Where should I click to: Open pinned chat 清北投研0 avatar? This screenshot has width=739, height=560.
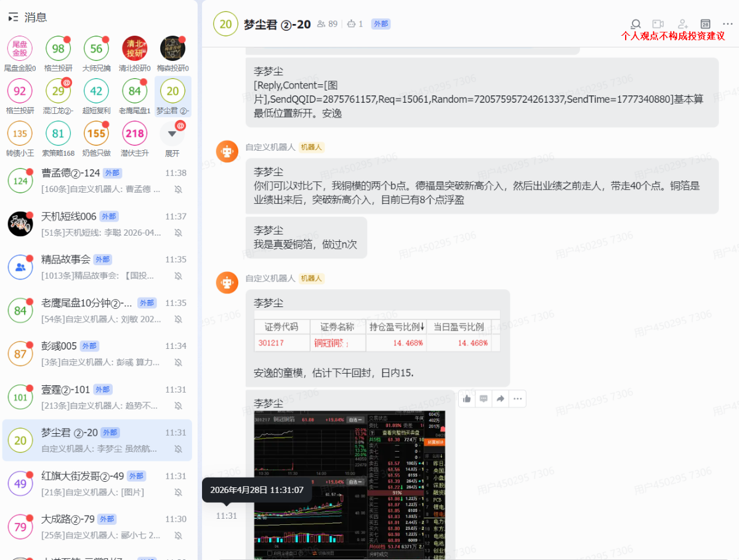pyautogui.click(x=134, y=49)
